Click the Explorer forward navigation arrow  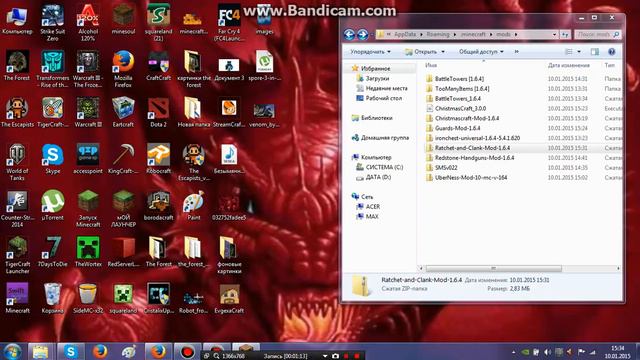(362, 35)
